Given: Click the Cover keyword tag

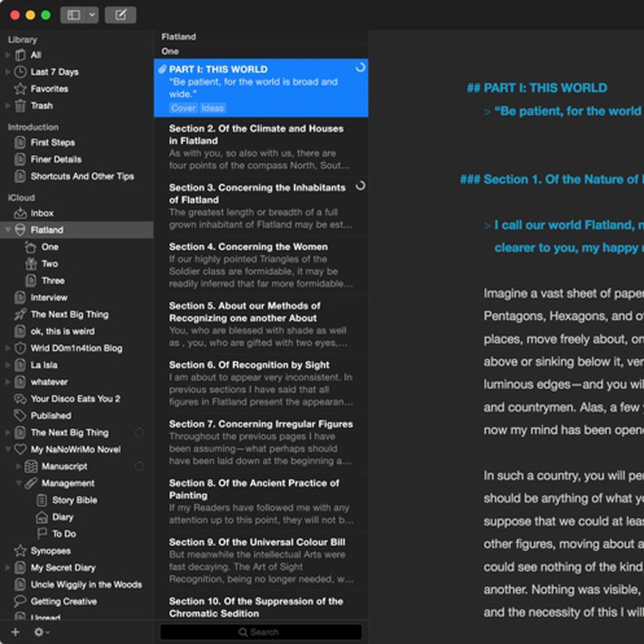Looking at the screenshot, I should pos(184,108).
